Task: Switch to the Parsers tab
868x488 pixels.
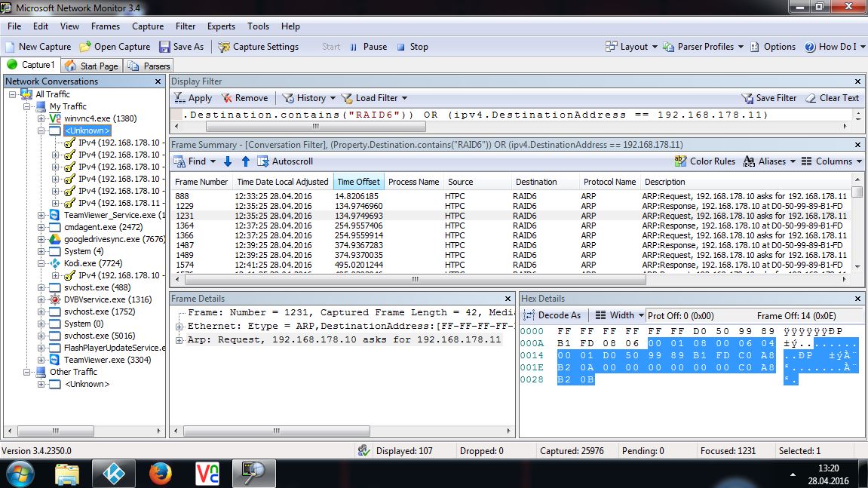Action: pos(149,66)
